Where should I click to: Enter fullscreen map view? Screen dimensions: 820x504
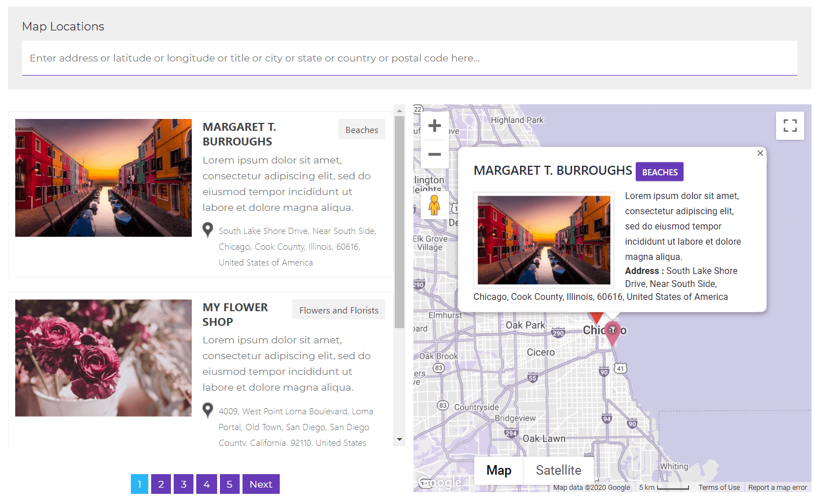(x=790, y=125)
